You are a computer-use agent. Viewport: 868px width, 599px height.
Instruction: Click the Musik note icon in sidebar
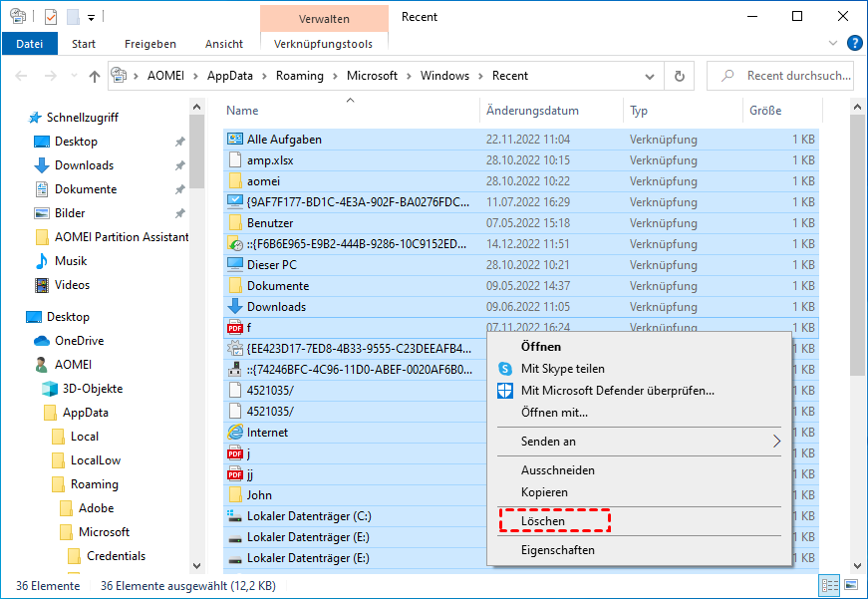42,261
